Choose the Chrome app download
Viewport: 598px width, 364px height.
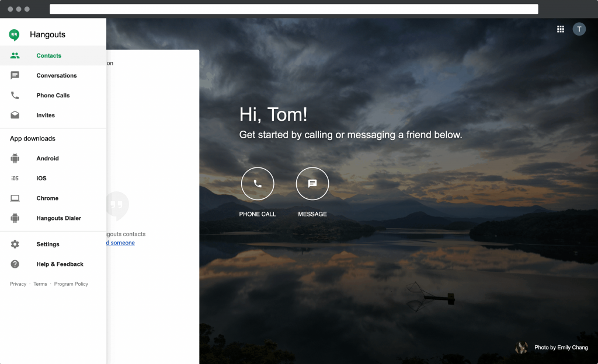(x=53, y=198)
